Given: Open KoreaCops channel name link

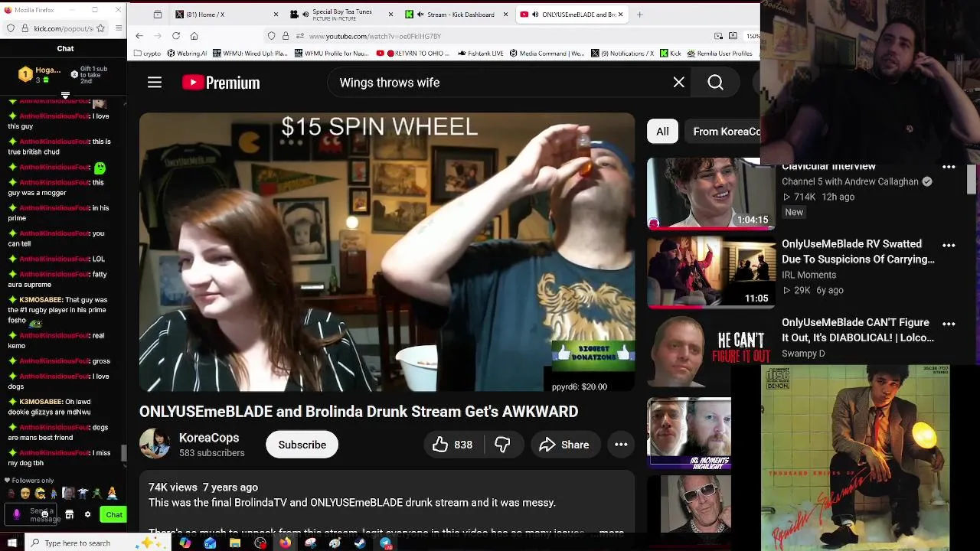Looking at the screenshot, I should point(209,438).
